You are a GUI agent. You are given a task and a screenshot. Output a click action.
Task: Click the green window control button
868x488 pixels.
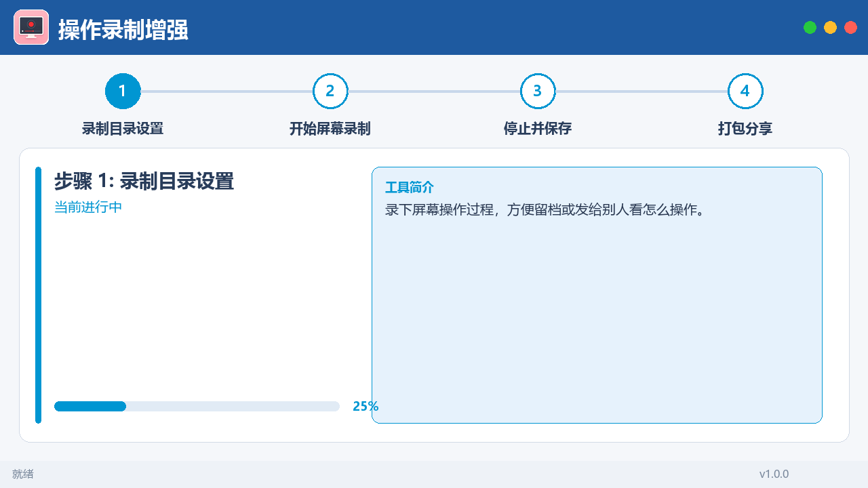click(x=810, y=27)
